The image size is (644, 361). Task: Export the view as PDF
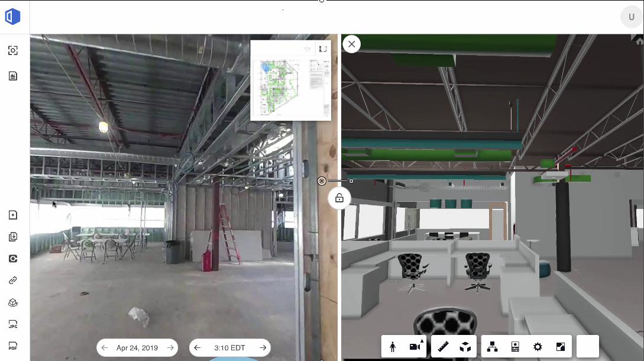(13, 346)
